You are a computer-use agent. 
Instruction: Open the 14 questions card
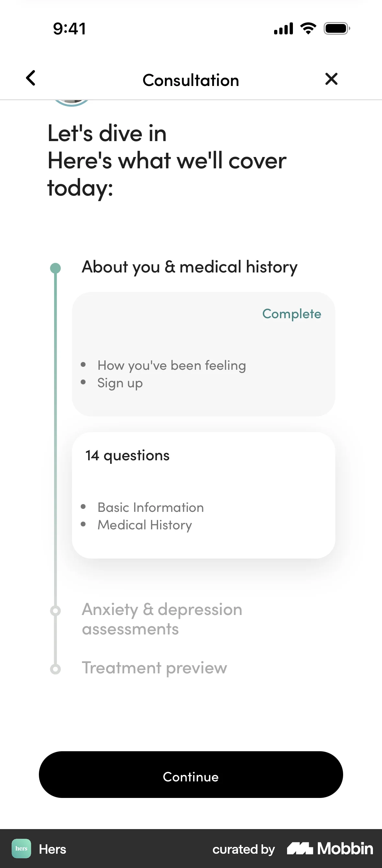pos(203,495)
